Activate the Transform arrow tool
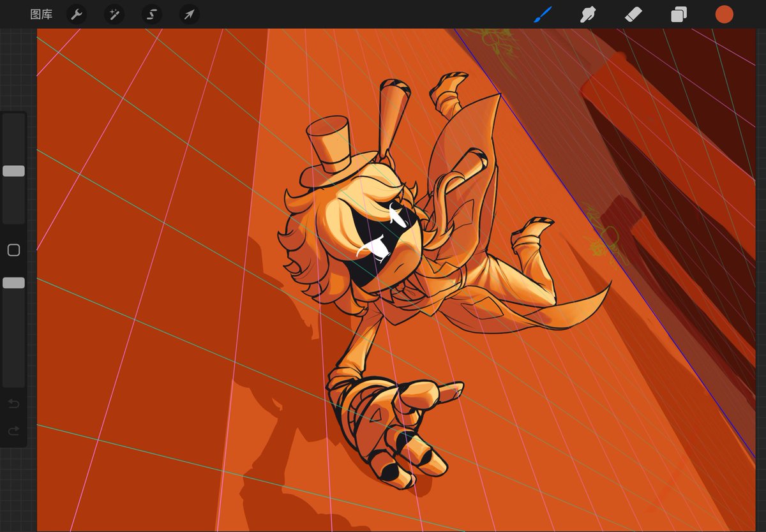This screenshot has width=766, height=532. [190, 14]
